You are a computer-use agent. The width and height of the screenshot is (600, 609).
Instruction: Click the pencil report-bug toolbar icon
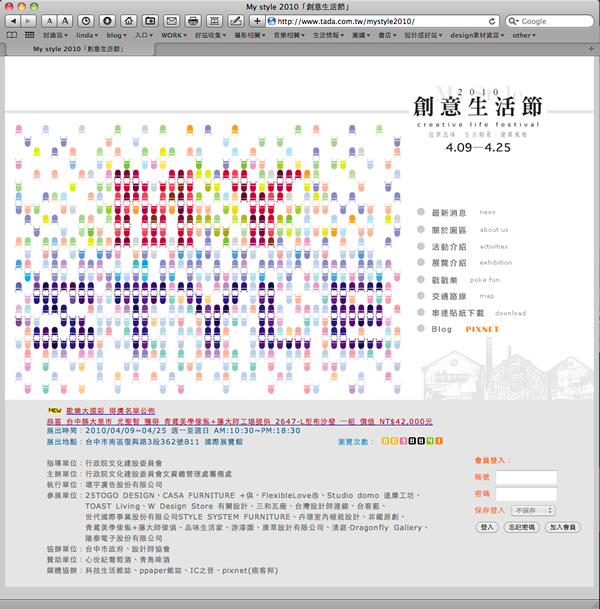[235, 21]
